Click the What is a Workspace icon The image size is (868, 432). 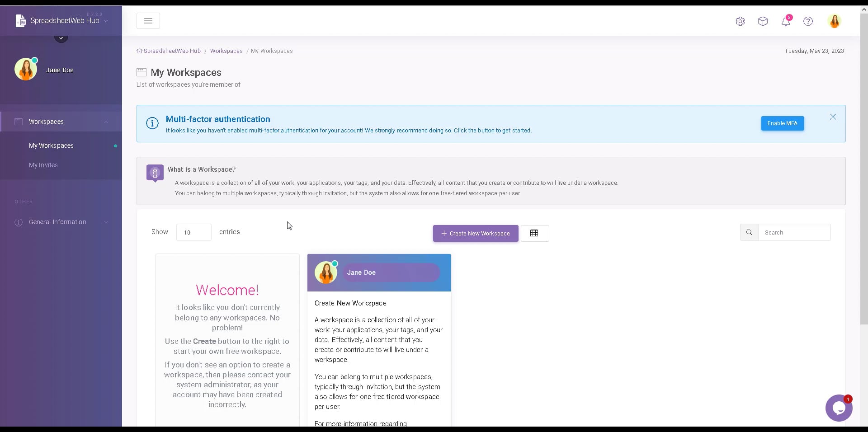155,173
